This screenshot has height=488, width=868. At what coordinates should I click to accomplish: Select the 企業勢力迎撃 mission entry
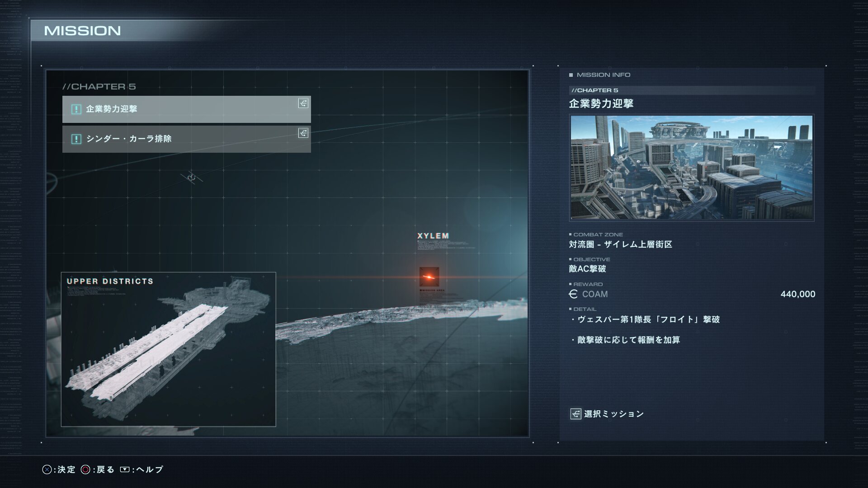pyautogui.click(x=186, y=109)
